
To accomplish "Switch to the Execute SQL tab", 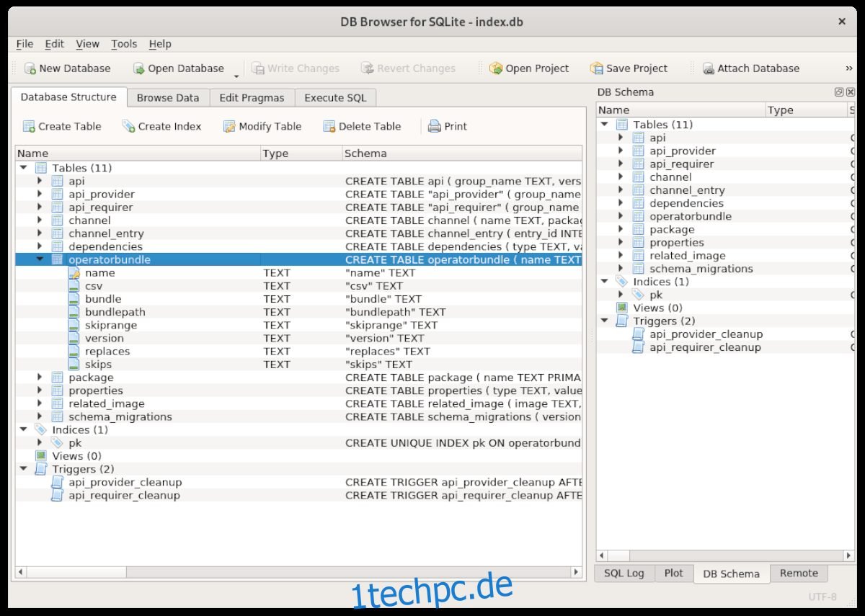I will pos(335,98).
